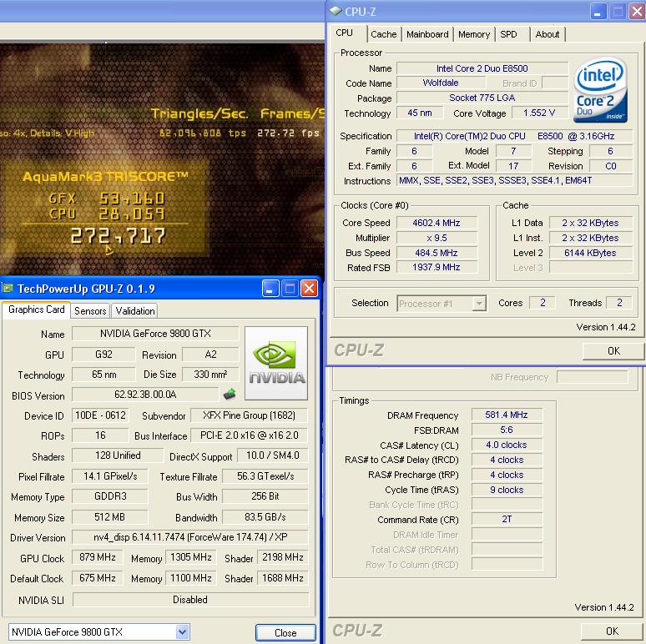Click the Code Name value Wolfdale
Viewport: 646px width, 644px height.
coord(441,83)
